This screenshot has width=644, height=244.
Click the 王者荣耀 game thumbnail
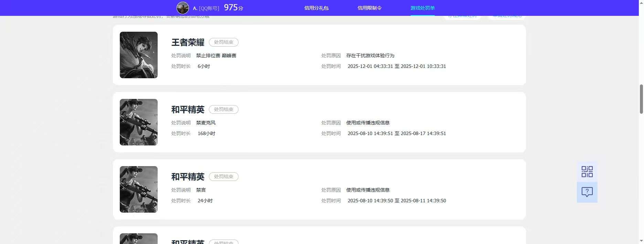click(x=139, y=55)
